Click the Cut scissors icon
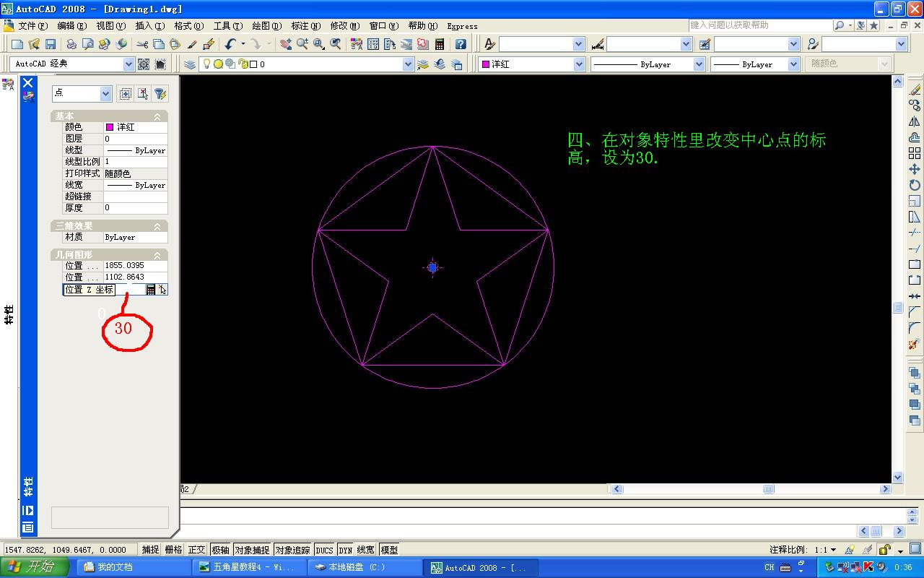Screen dimensions: 924x578 [142, 44]
